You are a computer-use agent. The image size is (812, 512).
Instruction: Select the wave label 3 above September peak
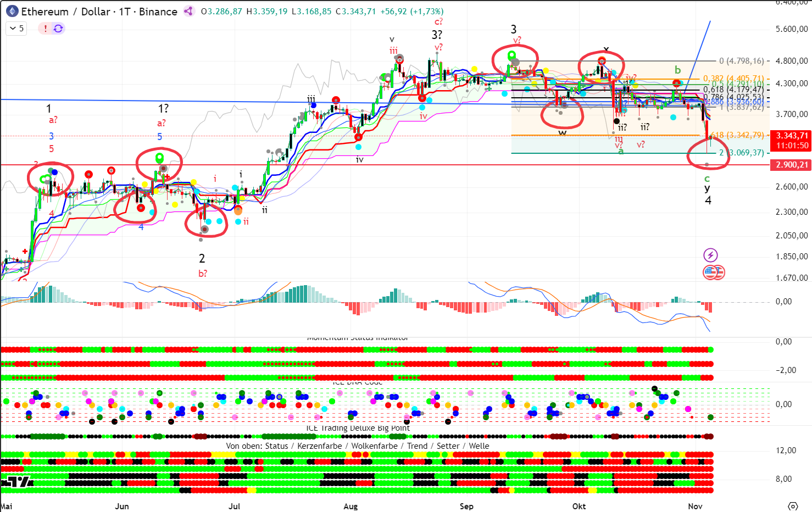[514, 29]
